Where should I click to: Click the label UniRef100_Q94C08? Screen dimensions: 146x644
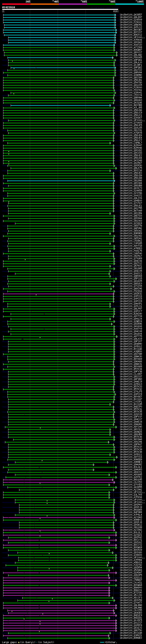tap(131, 331)
